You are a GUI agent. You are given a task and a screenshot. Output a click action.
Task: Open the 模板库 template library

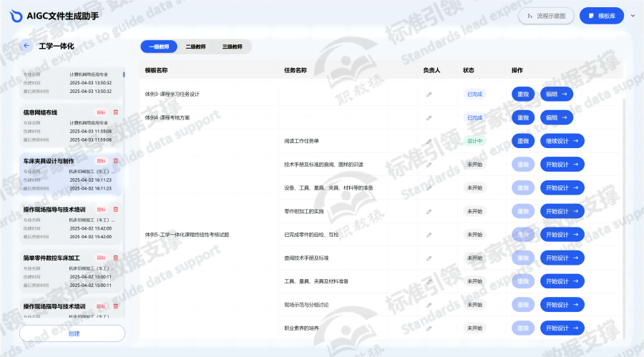(601, 16)
